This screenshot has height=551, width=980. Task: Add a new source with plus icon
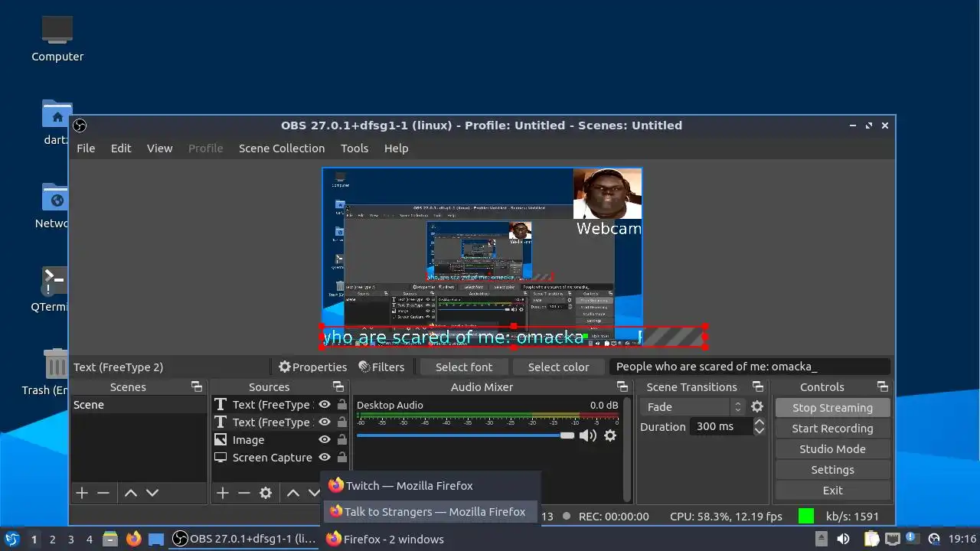tap(223, 493)
